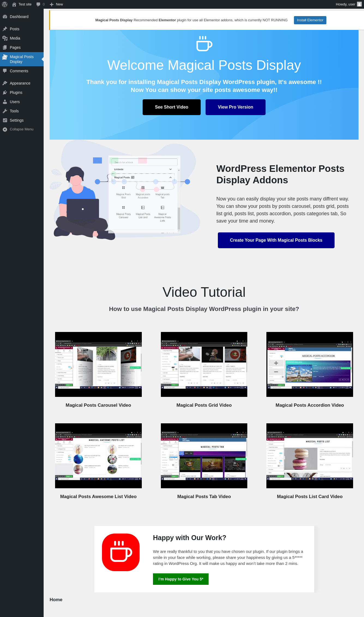Click the Magical Posts Display sidebar icon
364x617 pixels.
click(5, 57)
